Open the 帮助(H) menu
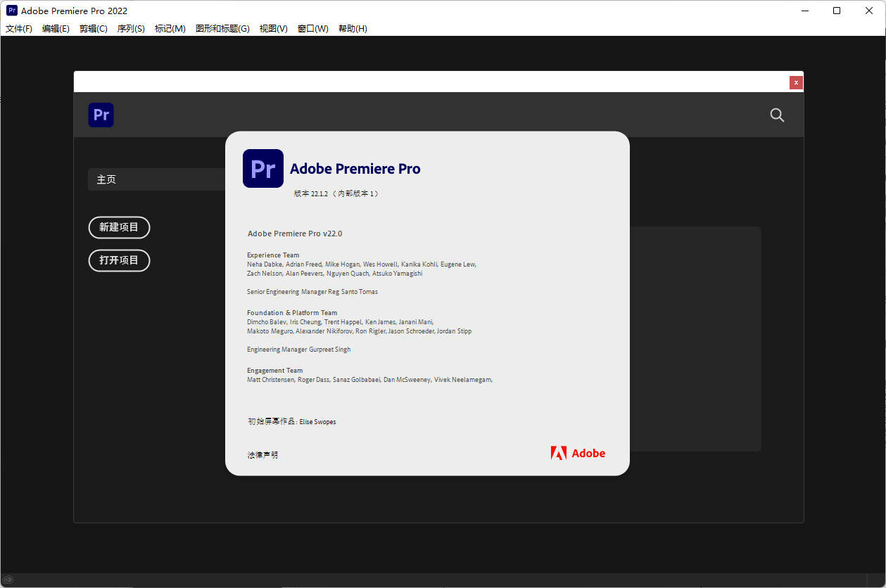This screenshot has height=588, width=886. [x=353, y=29]
